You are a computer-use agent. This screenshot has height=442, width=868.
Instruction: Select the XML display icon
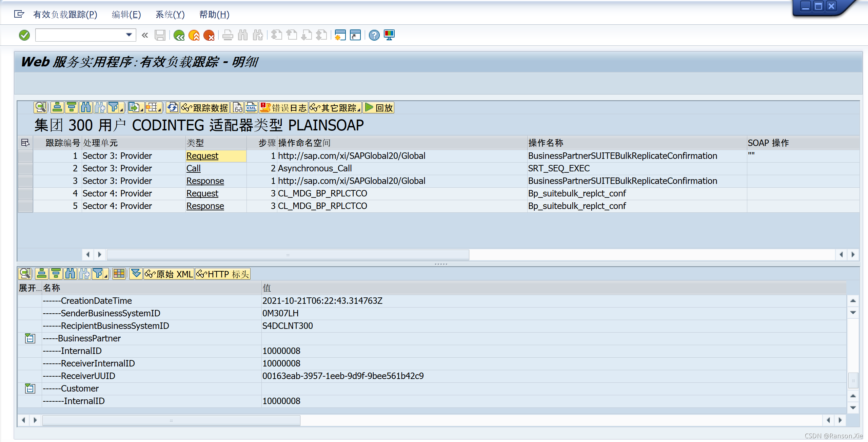point(251,108)
